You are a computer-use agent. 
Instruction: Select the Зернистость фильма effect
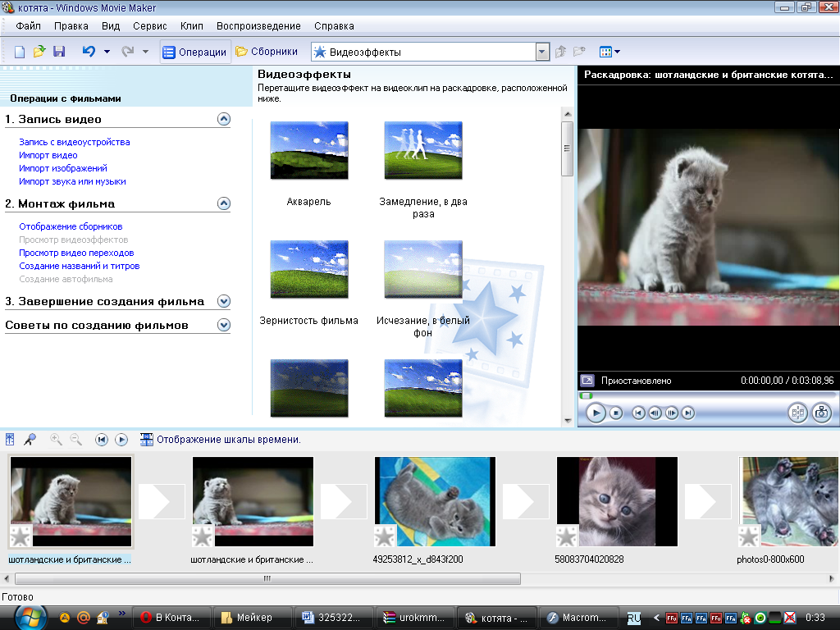(309, 269)
